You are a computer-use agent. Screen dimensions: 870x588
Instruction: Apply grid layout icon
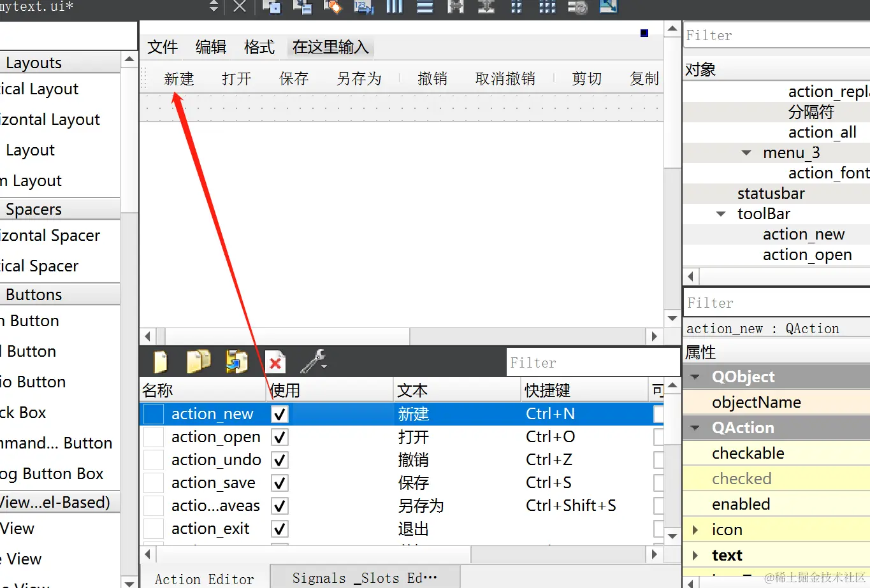point(547,7)
